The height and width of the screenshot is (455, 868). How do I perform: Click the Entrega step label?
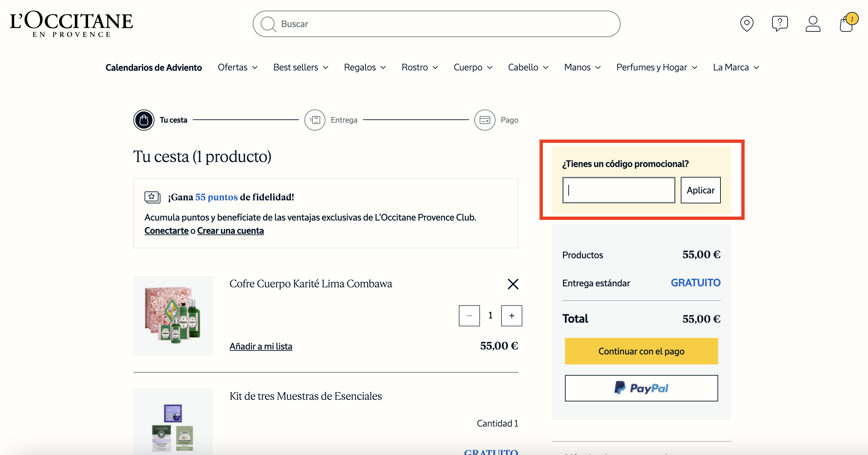click(344, 120)
